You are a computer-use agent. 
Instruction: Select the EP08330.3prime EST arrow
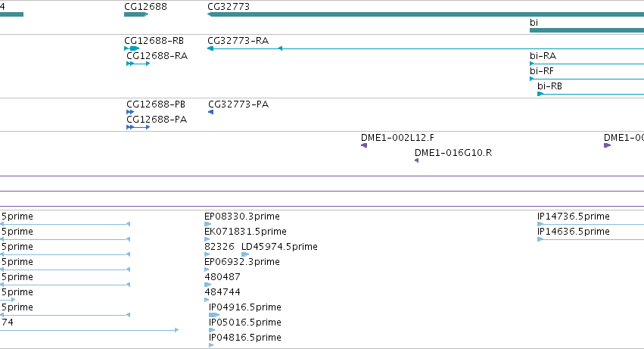tap(207, 224)
